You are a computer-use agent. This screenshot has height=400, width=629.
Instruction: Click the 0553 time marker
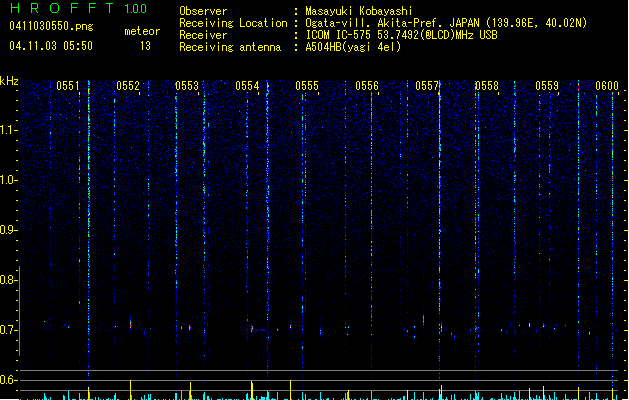[187, 86]
